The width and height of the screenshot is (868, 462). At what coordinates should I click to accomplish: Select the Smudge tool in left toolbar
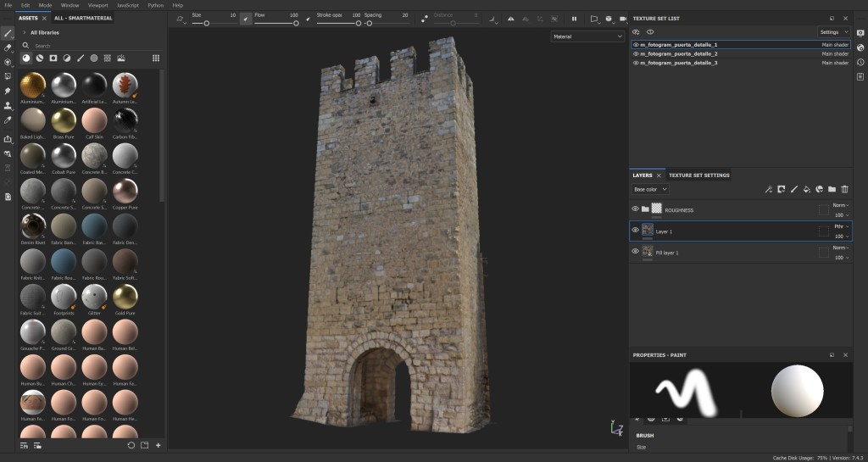click(x=8, y=91)
